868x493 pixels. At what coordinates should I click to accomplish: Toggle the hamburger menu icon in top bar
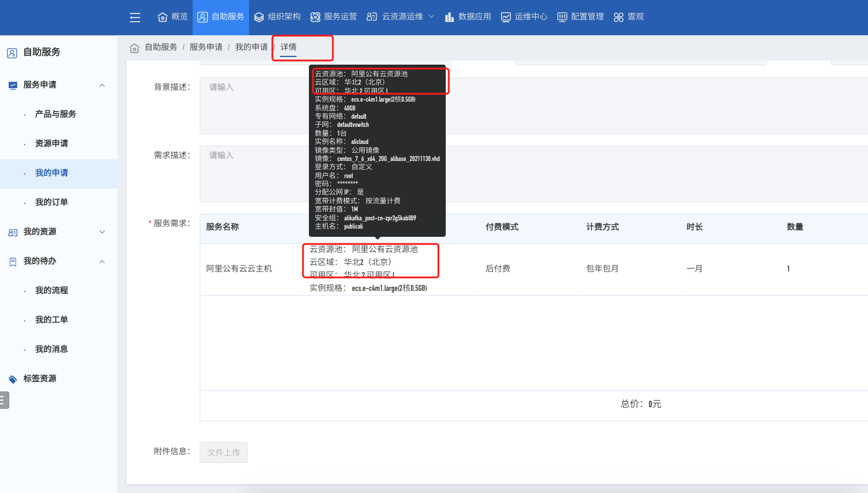(x=135, y=17)
